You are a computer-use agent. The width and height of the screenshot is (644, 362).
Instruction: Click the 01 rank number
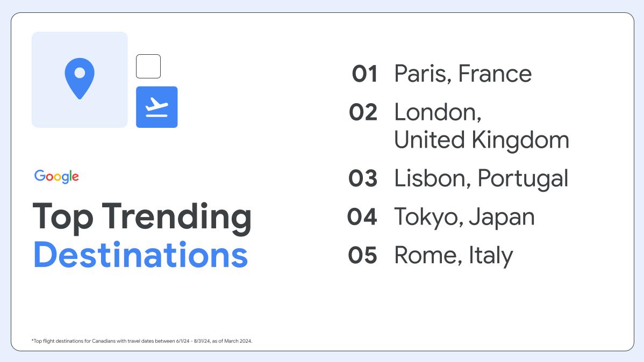(364, 74)
